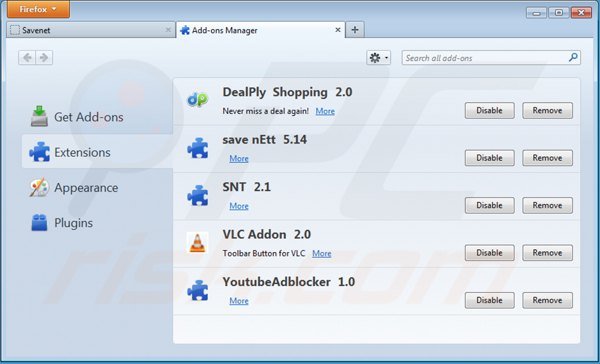Open the Appearance category
The image size is (600, 364).
(x=97, y=187)
